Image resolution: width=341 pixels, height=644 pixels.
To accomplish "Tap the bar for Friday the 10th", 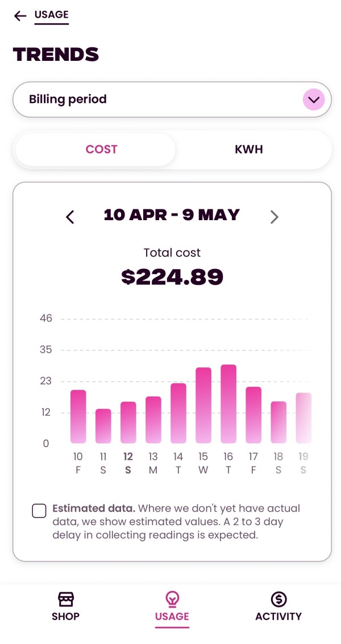I will point(78,416).
